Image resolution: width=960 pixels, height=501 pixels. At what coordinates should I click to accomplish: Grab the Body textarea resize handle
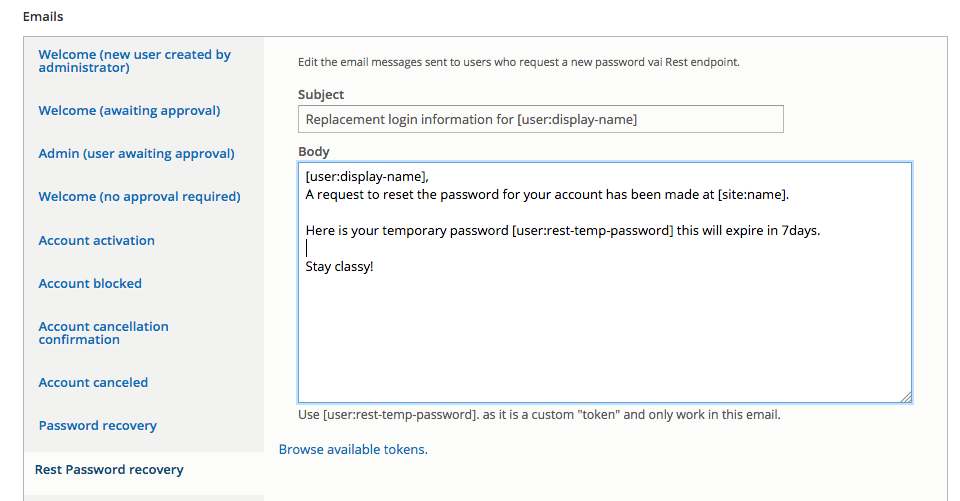(x=906, y=397)
